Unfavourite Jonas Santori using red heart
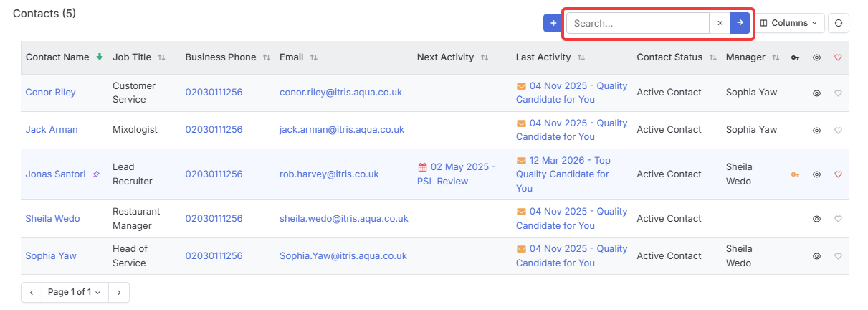The height and width of the screenshot is (310, 868). [x=838, y=174]
